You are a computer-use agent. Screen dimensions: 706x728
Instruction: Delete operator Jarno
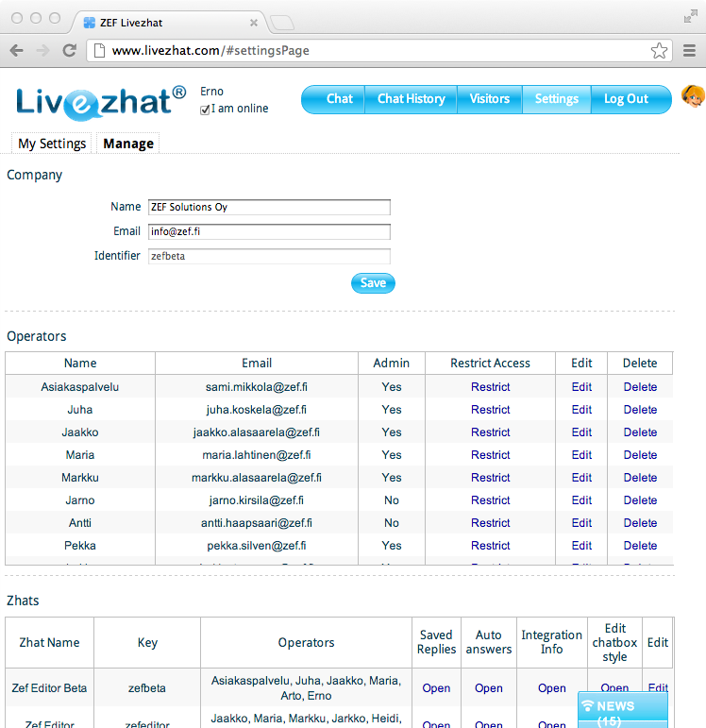pos(640,500)
